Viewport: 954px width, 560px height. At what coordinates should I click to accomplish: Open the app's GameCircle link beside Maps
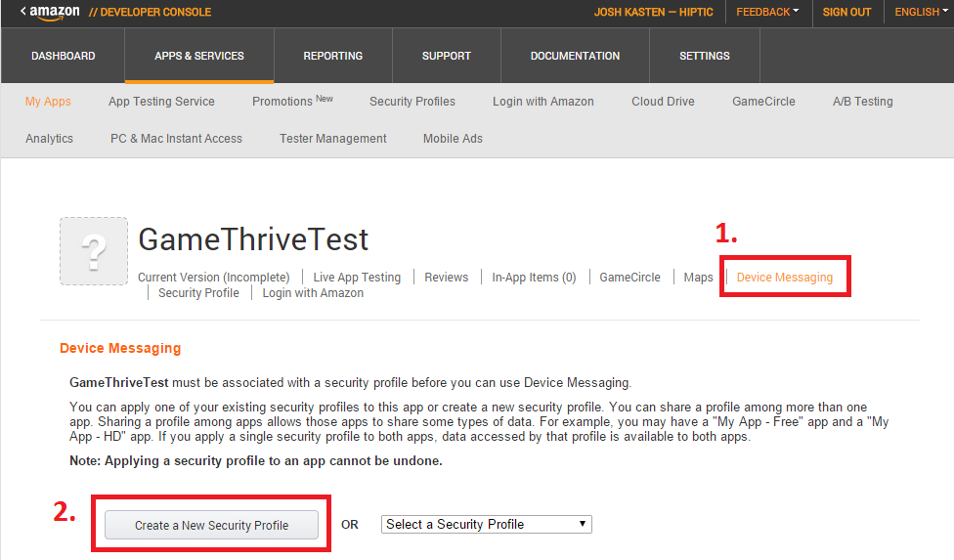point(629,278)
